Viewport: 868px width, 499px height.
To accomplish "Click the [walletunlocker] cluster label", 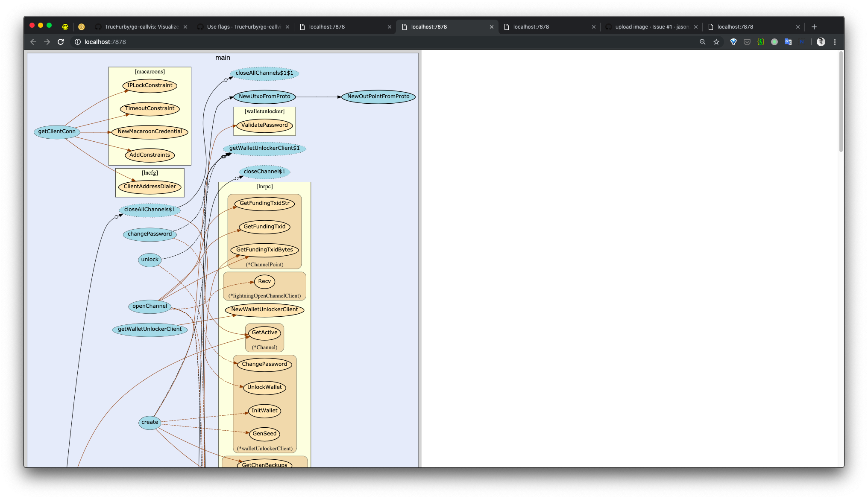I will point(264,111).
